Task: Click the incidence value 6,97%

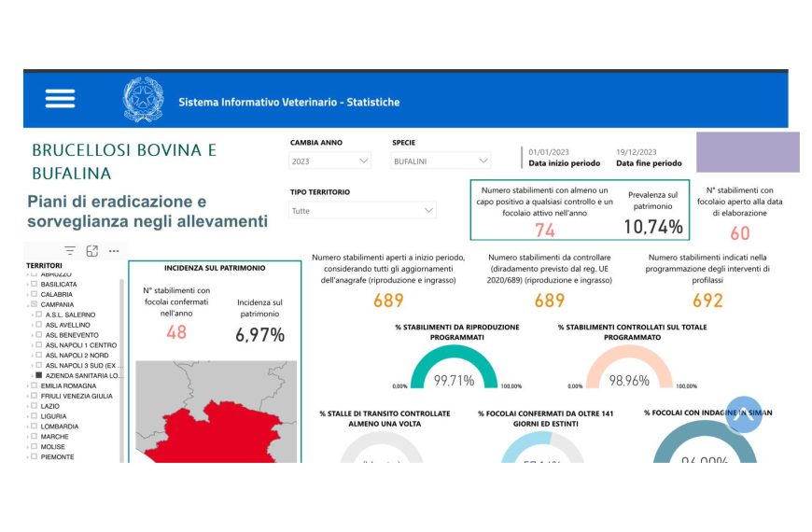Action: pos(259,335)
